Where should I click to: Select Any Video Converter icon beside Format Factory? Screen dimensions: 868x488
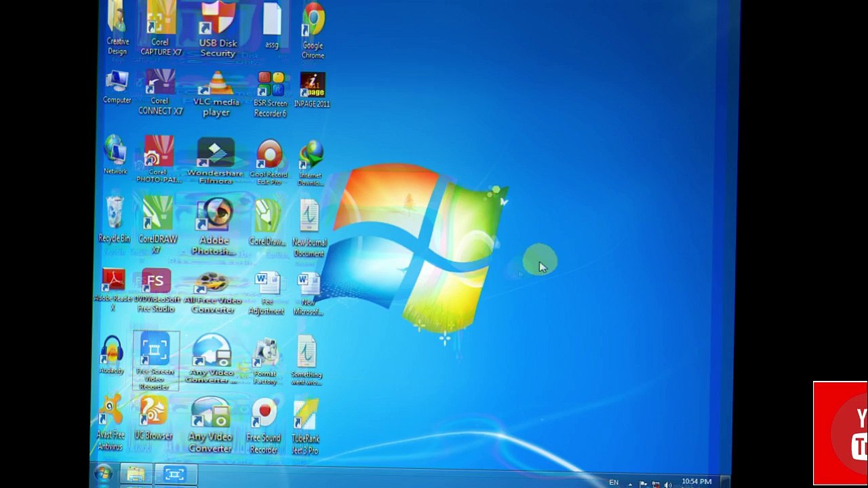212,359
